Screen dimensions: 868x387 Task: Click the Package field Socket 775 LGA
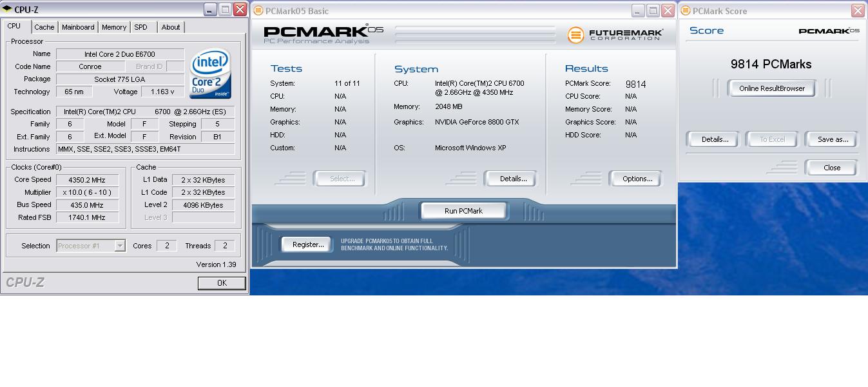(120, 79)
